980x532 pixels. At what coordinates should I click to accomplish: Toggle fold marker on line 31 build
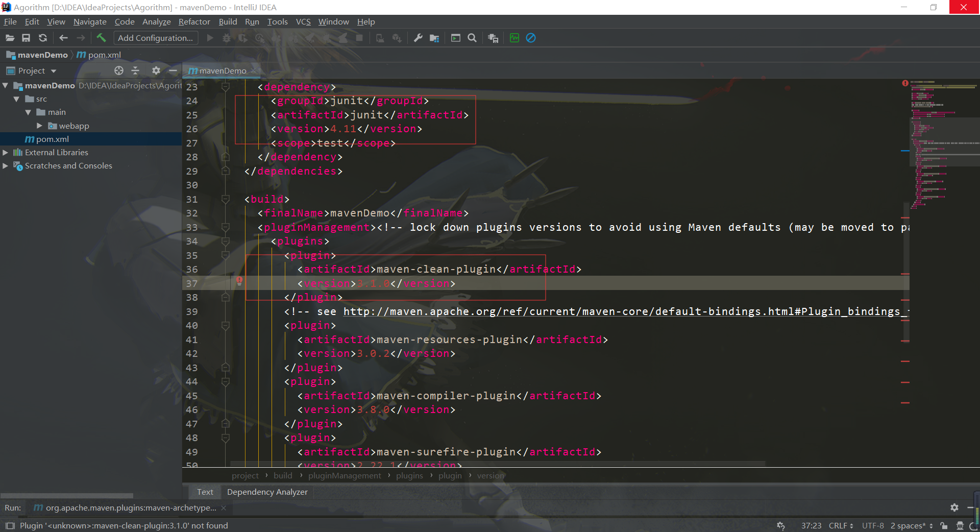(x=225, y=199)
